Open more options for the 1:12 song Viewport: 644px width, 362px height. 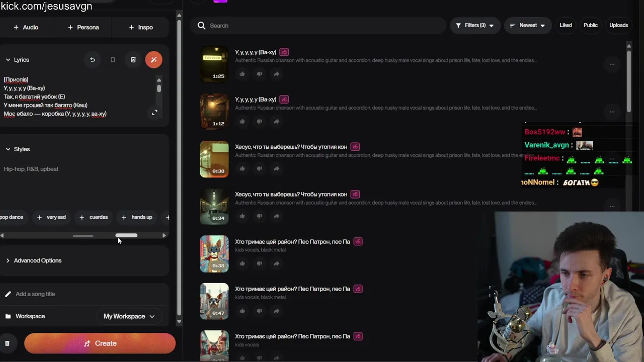pos(612,112)
